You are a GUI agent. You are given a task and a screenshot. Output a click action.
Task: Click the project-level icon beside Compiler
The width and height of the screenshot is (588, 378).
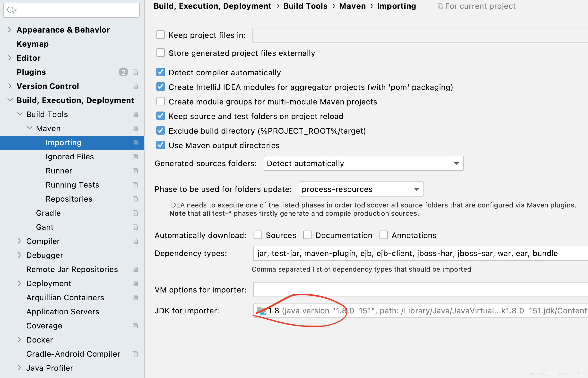[135, 241]
